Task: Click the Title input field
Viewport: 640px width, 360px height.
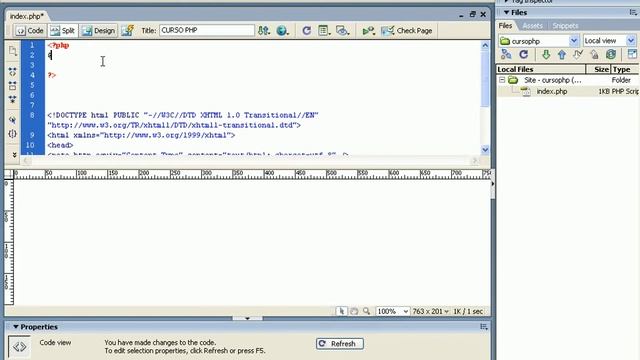Action: (x=207, y=30)
